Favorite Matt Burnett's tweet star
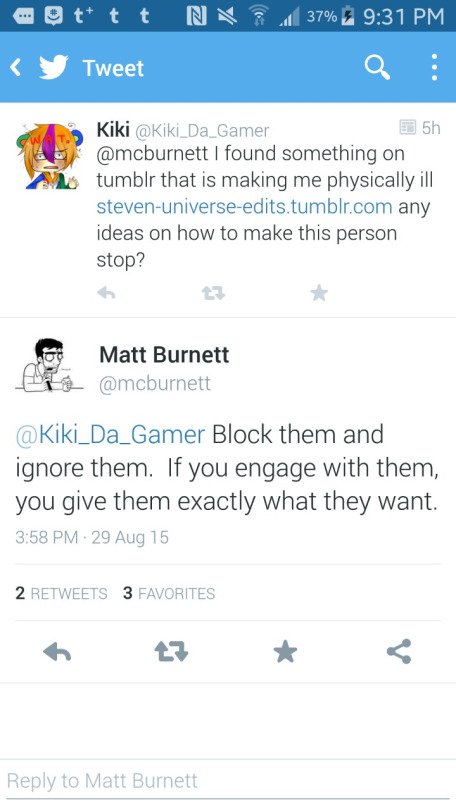The image size is (456, 810). [285, 652]
